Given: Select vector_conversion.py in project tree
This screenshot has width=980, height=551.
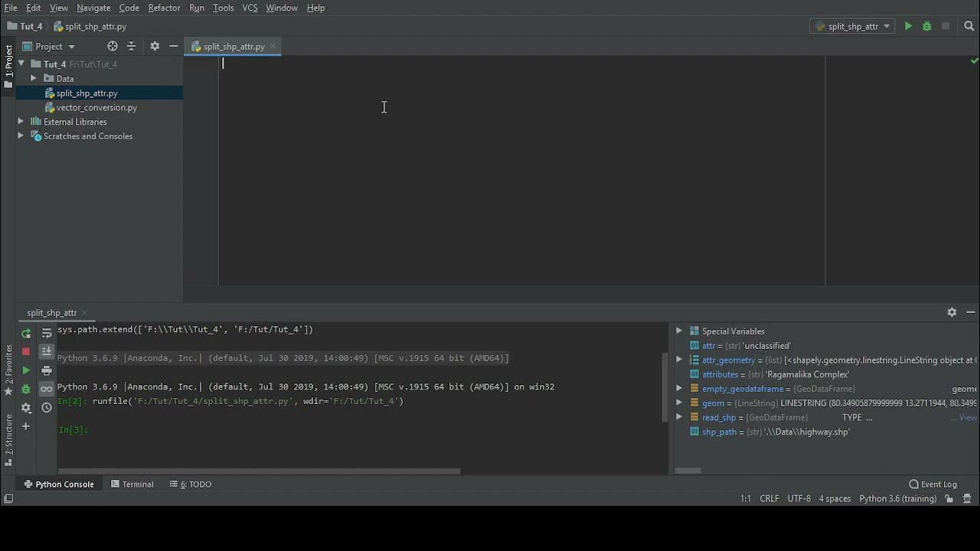Looking at the screenshot, I should (x=96, y=108).
